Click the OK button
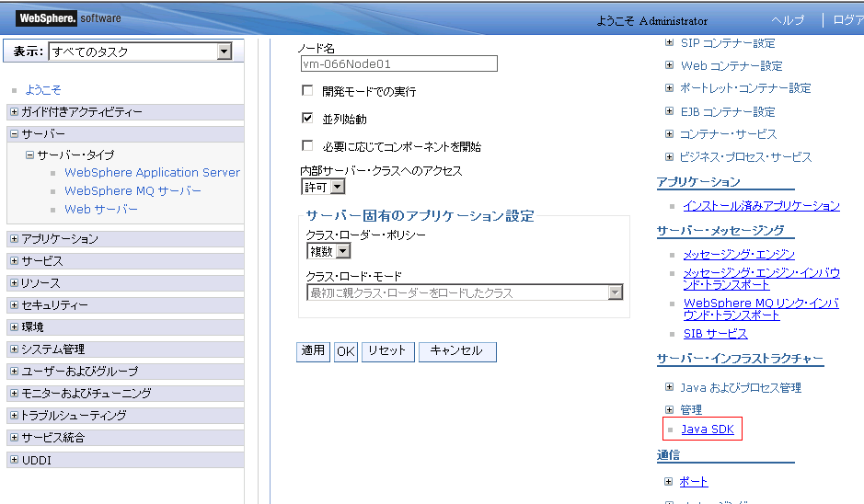Viewport: 864px width, 504px height. point(345,351)
